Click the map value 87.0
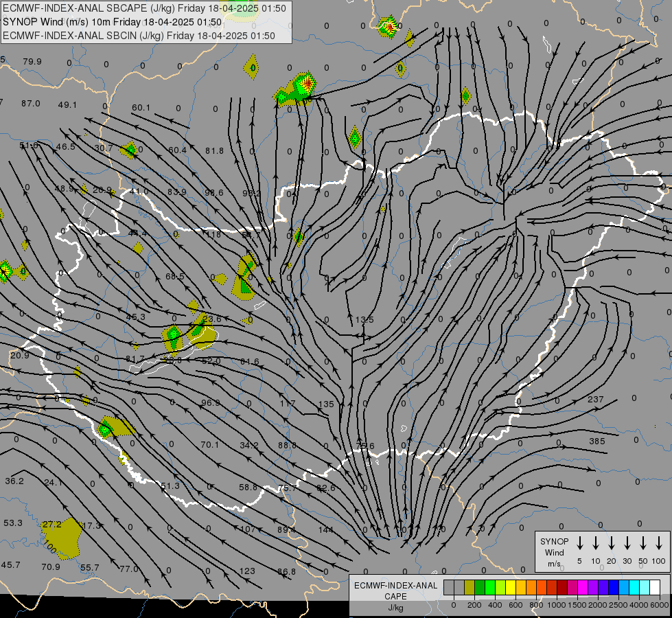 (x=30, y=104)
